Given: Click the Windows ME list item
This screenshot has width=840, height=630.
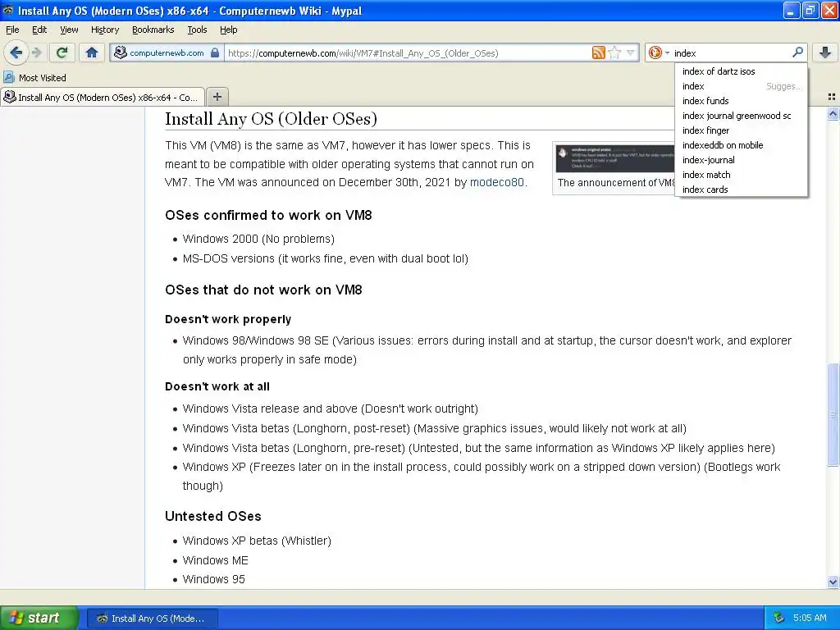Looking at the screenshot, I should click(216, 560).
